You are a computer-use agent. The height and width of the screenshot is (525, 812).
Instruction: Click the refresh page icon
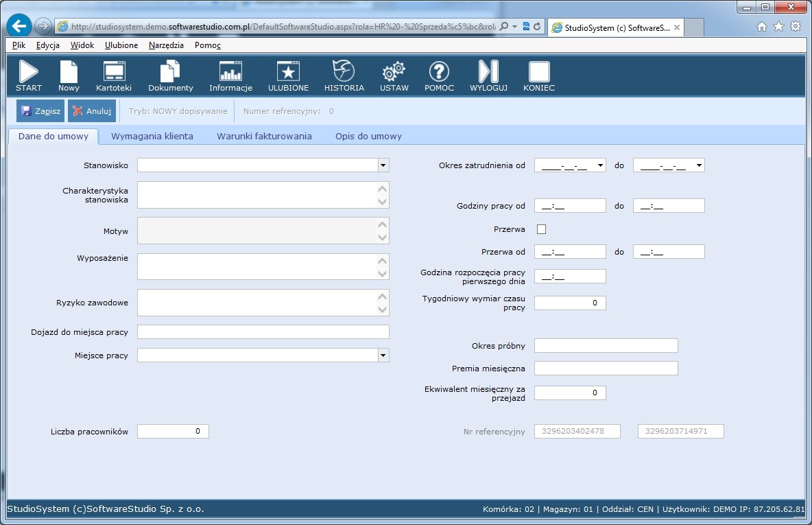point(537,27)
